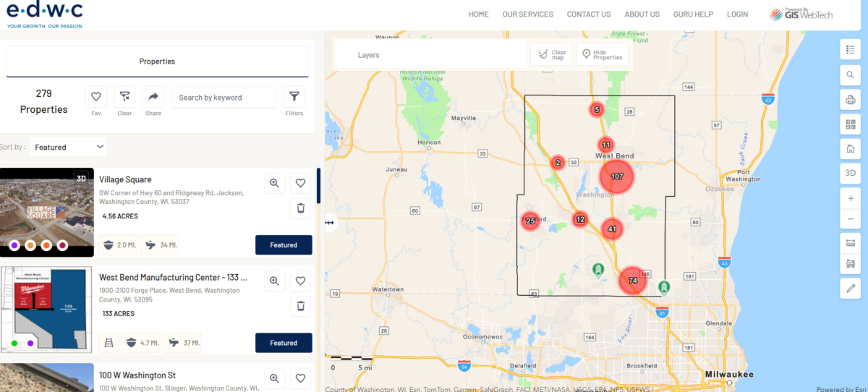Viewport: 868px width, 392px height.
Task: Click the 5 property cluster
Action: pyautogui.click(x=597, y=110)
